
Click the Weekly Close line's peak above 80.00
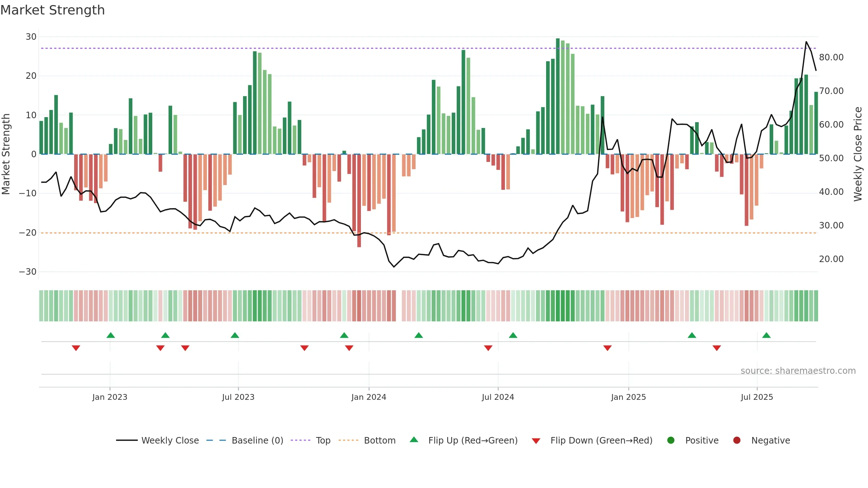click(x=806, y=42)
